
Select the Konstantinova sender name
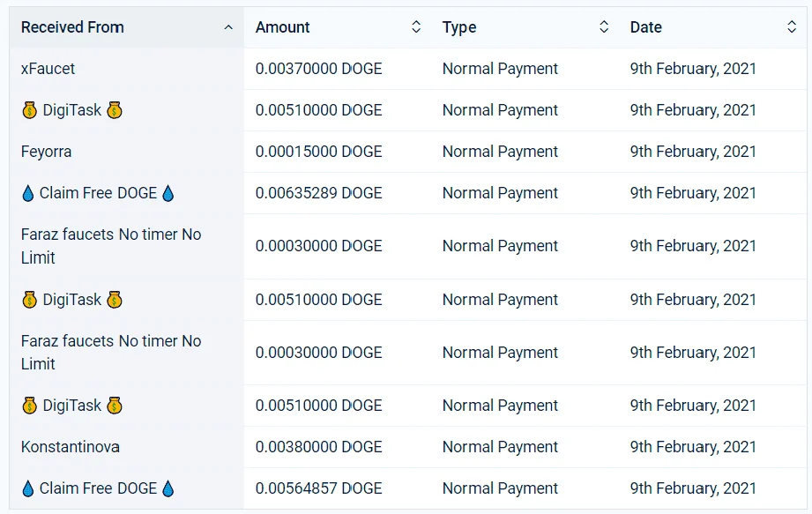(70, 447)
